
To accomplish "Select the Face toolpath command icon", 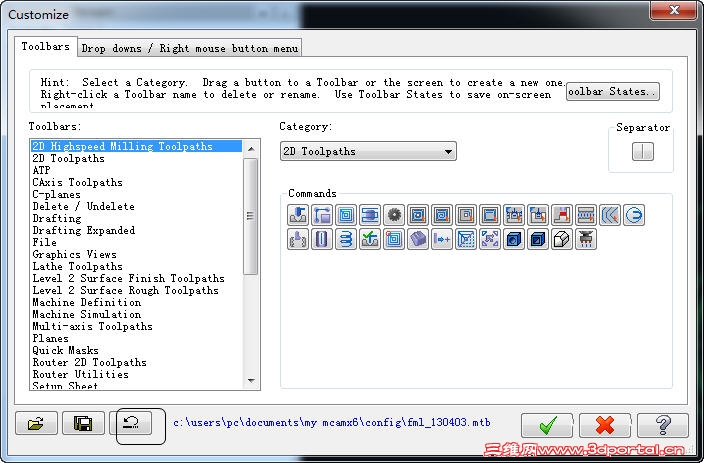I will pyautogui.click(x=370, y=215).
